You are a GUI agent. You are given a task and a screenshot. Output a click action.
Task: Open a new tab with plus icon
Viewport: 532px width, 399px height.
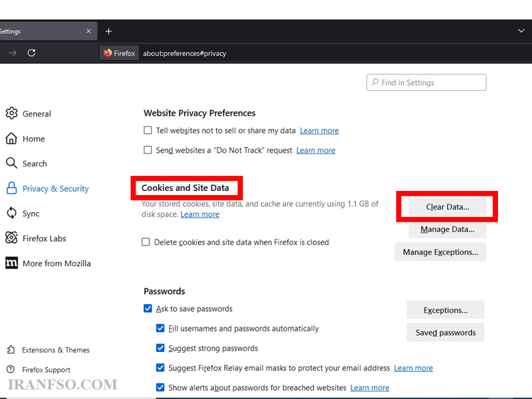(108, 31)
